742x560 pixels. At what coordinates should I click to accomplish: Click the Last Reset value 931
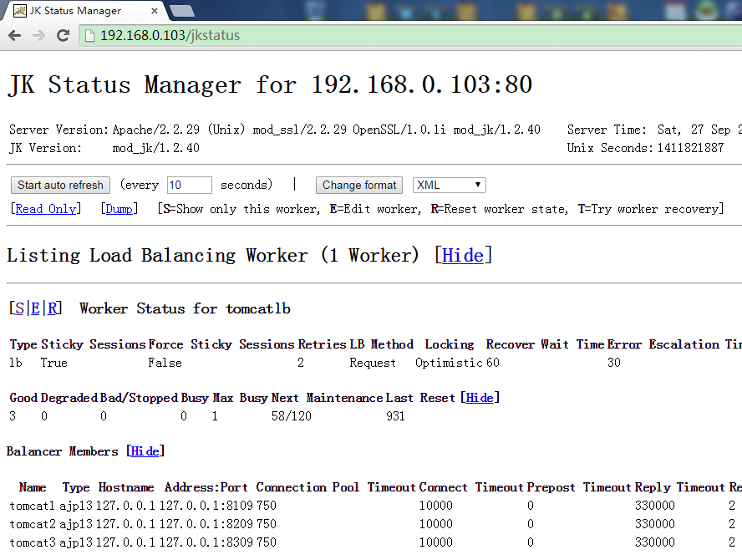pos(395,416)
